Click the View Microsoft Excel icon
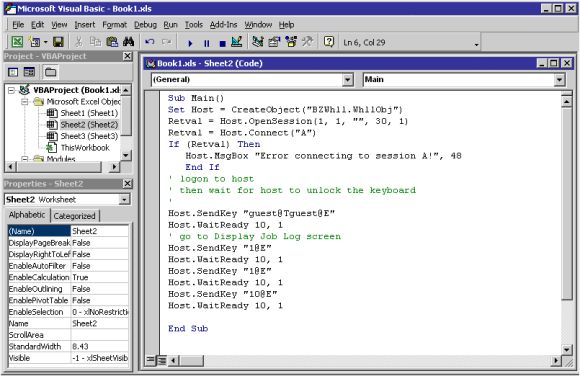The height and width of the screenshot is (376, 580). 17,42
